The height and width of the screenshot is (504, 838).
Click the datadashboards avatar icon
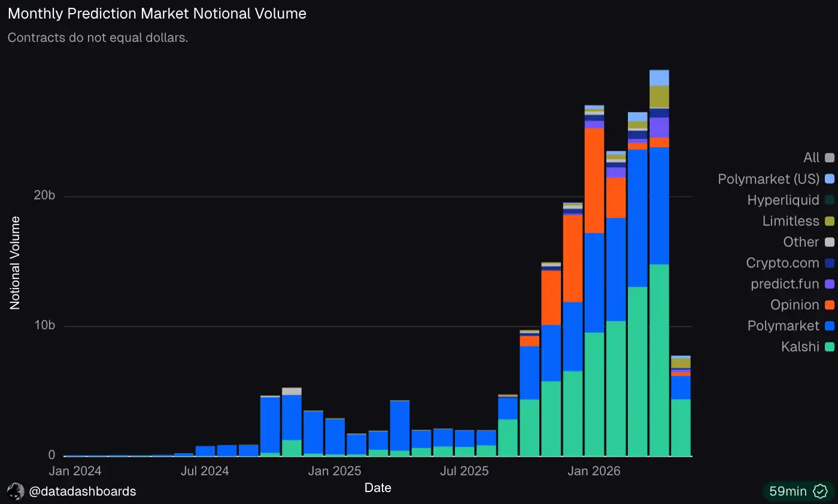pyautogui.click(x=16, y=491)
